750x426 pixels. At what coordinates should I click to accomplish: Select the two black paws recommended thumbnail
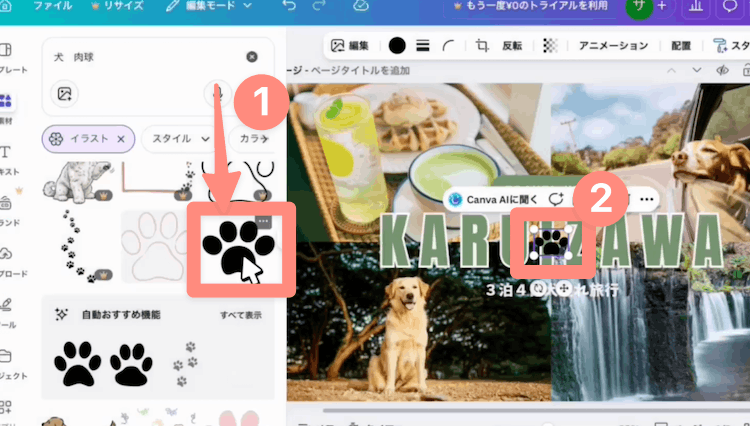tap(103, 363)
